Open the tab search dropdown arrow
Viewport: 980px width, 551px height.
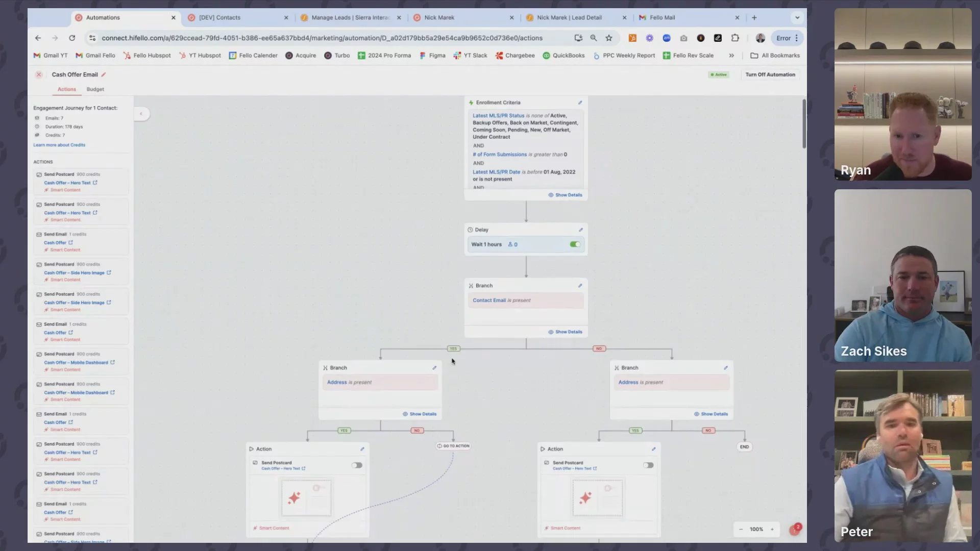coord(797,17)
